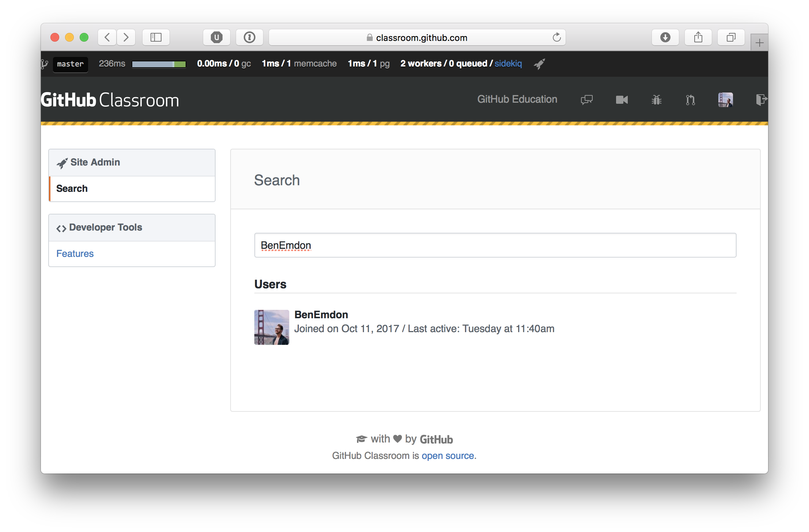809x532 pixels.
Task: Open a new tab with plus
Action: [x=759, y=43]
